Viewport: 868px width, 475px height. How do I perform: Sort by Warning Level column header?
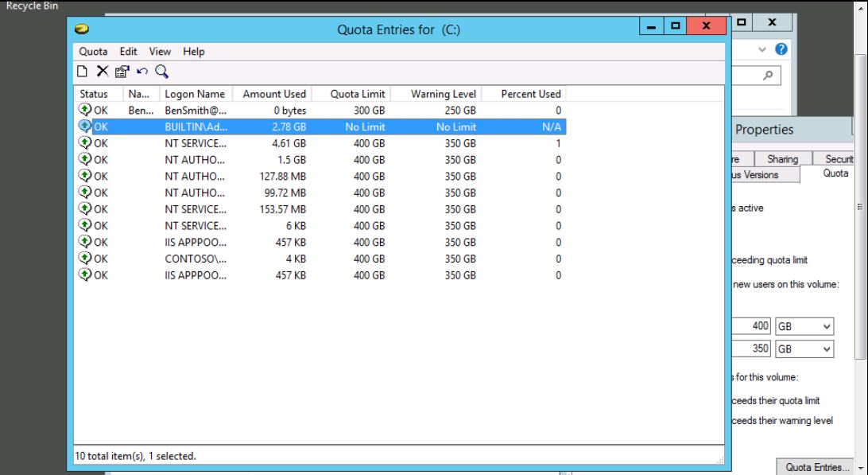436,94
